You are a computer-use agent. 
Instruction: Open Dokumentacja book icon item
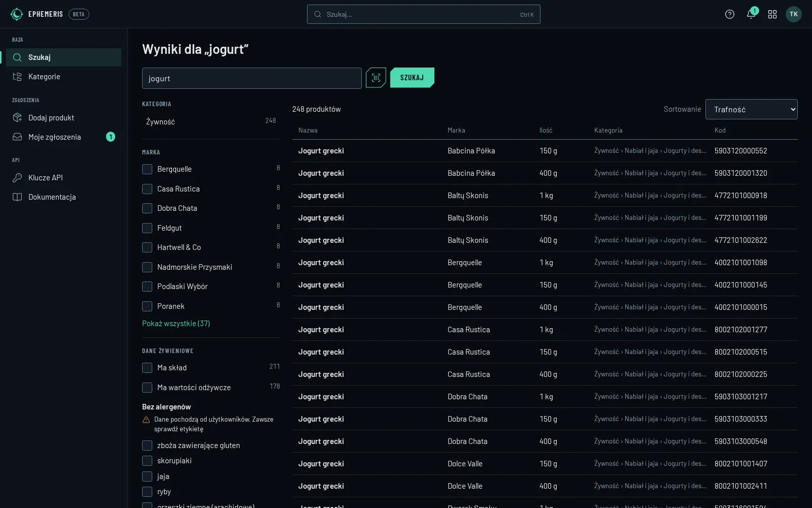pos(63,197)
